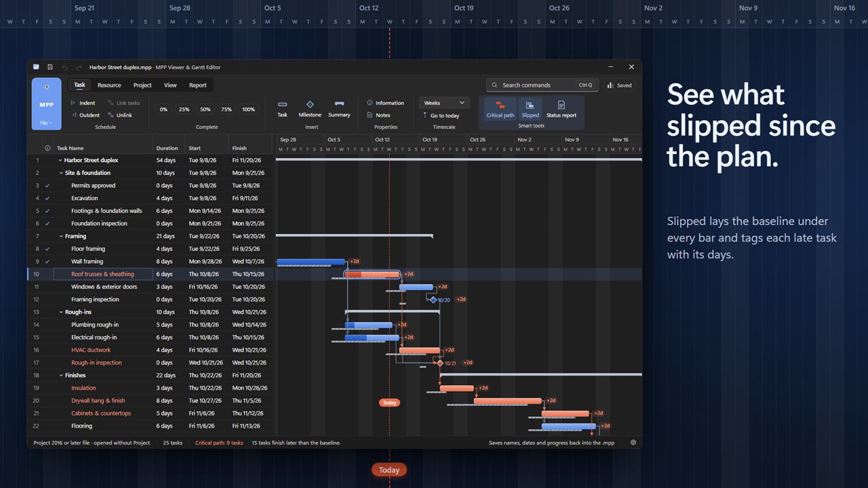Click the Saved status indicator

(x=619, y=85)
